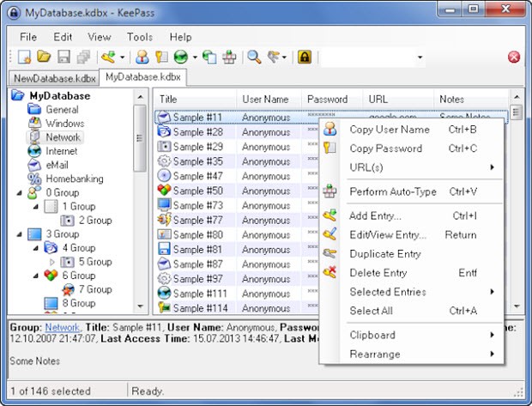532x406 pixels.
Task: Sort entries by URL column header
Action: click(x=398, y=99)
